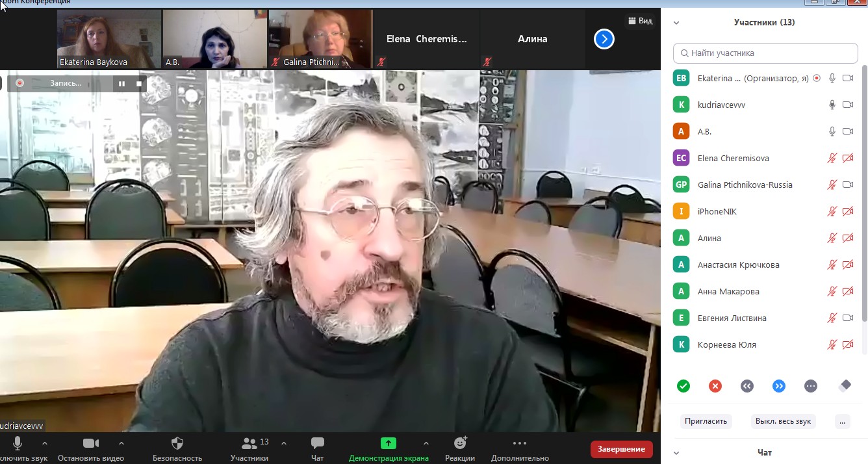Screen dimensions: 868x464
Task: Expand video options arrow beside camera
Action: tap(121, 443)
